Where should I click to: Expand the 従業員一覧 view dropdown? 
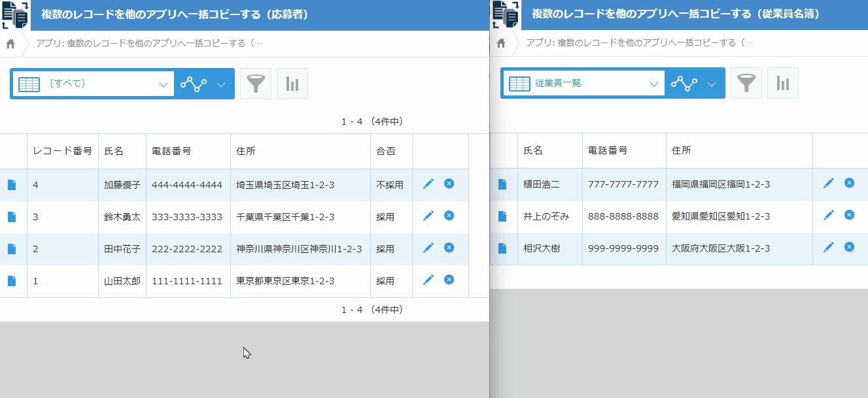(653, 84)
